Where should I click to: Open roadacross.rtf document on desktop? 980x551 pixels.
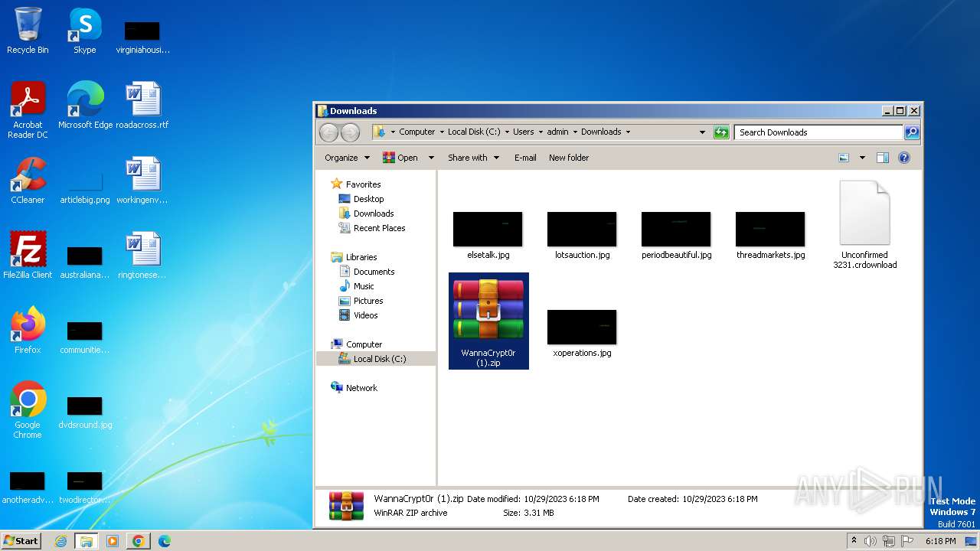tap(142, 105)
